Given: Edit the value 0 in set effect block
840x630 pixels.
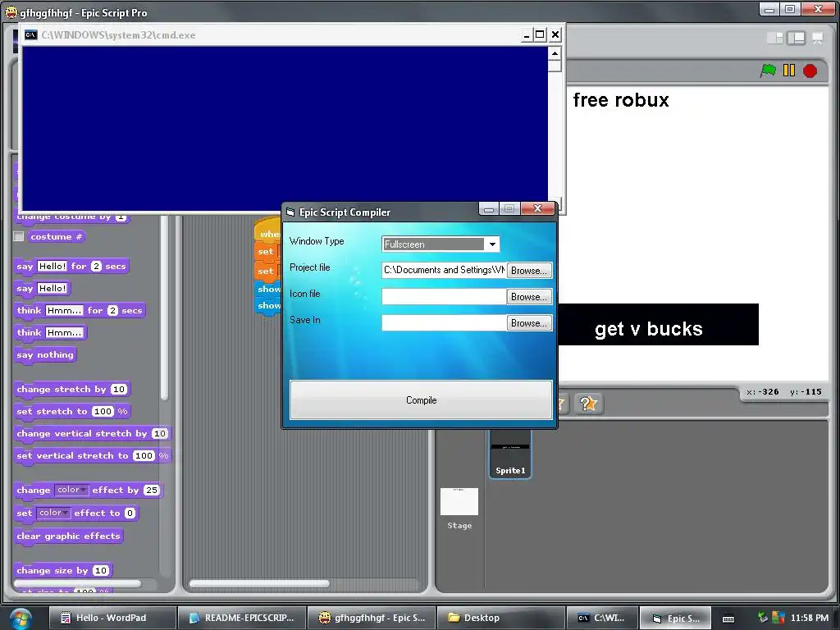Looking at the screenshot, I should [x=130, y=514].
